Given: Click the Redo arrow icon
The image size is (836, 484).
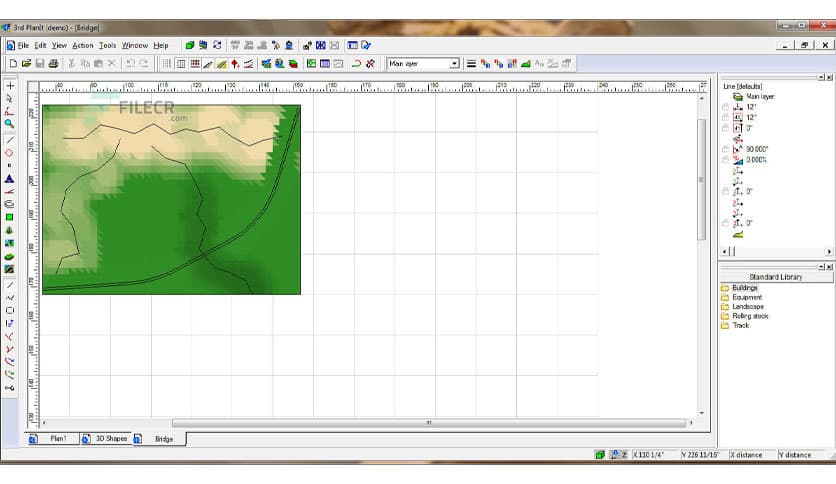Looking at the screenshot, I should point(143,63).
